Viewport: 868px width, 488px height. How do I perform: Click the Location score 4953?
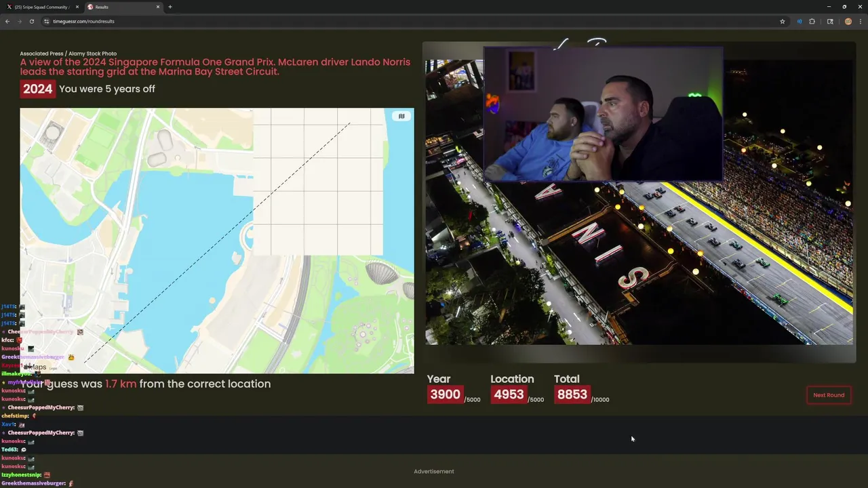point(509,394)
